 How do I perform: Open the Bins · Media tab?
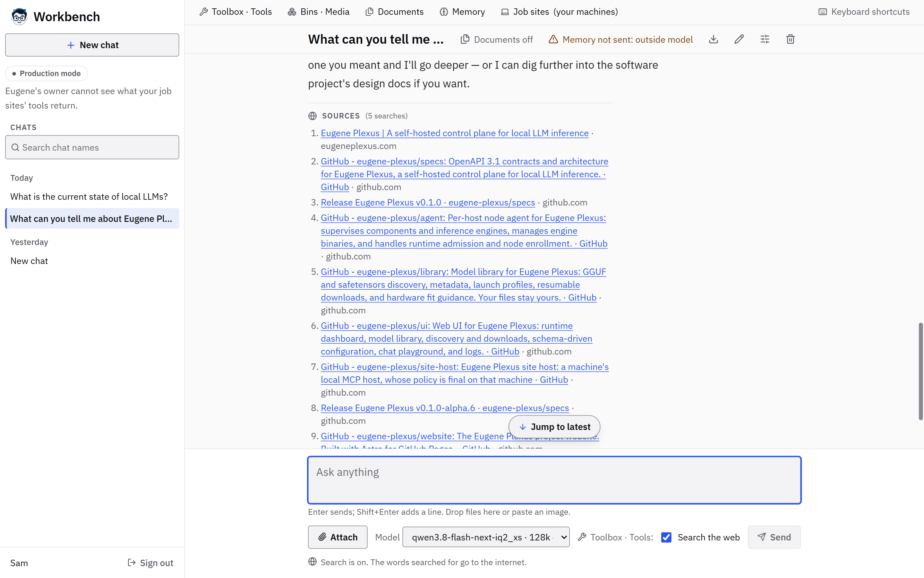coord(319,12)
